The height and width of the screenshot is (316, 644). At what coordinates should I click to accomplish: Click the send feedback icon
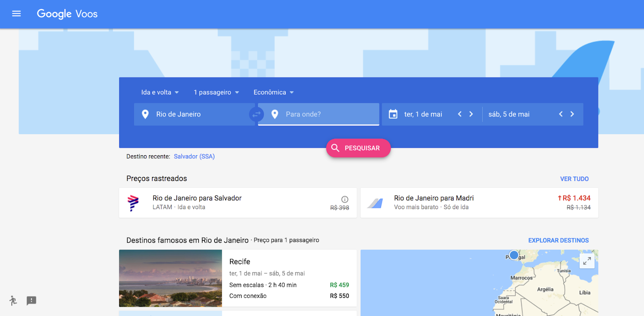[x=31, y=301]
